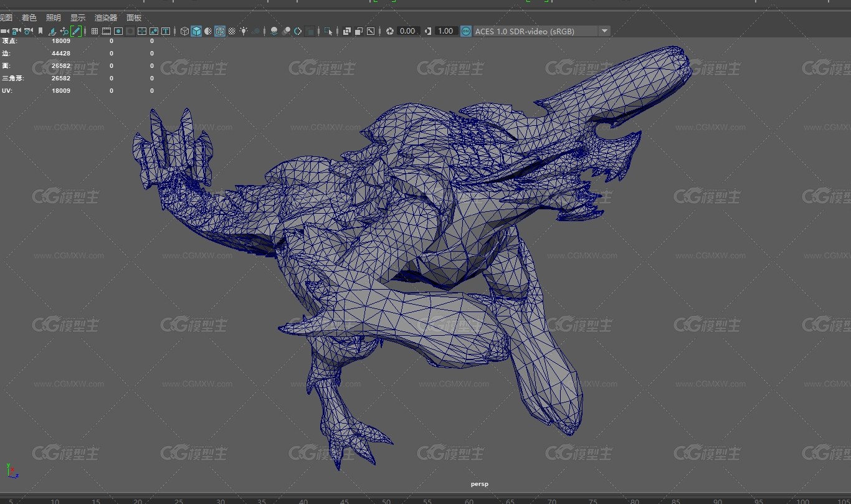Toggle the Gate Mask icon
The width and height of the screenshot is (851, 504).
(130, 31)
